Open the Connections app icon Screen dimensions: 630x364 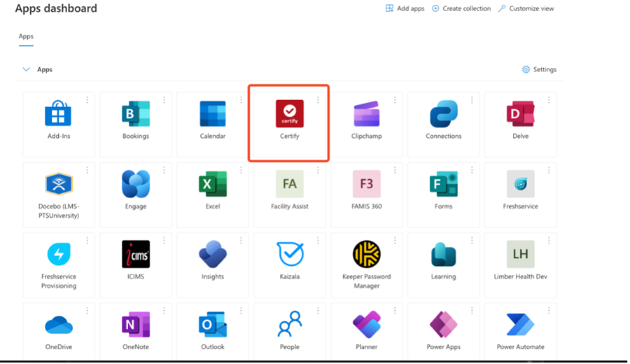pyautogui.click(x=444, y=113)
